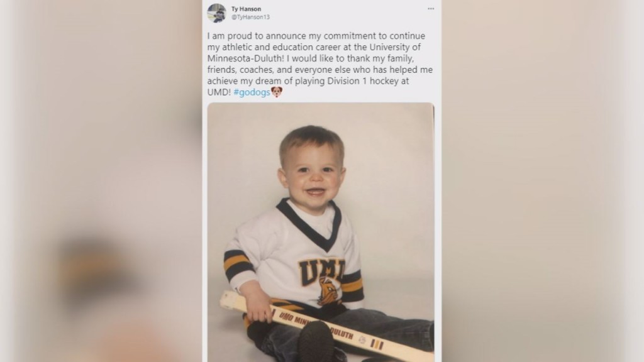Click the Ty Hanson display name
Viewport: 644px width, 362px height.
pyautogui.click(x=246, y=9)
